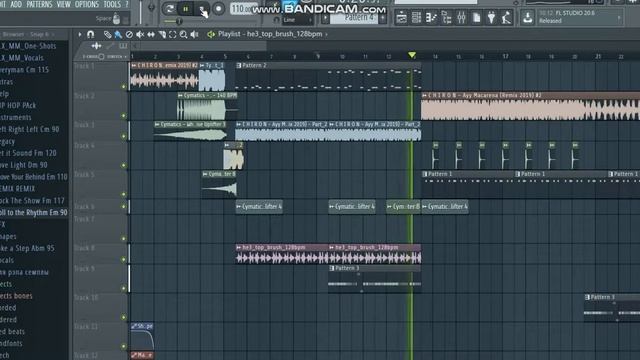Image resolution: width=640 pixels, height=360 pixels.
Task: Open the PATTERNS menu
Action: tap(39, 4)
